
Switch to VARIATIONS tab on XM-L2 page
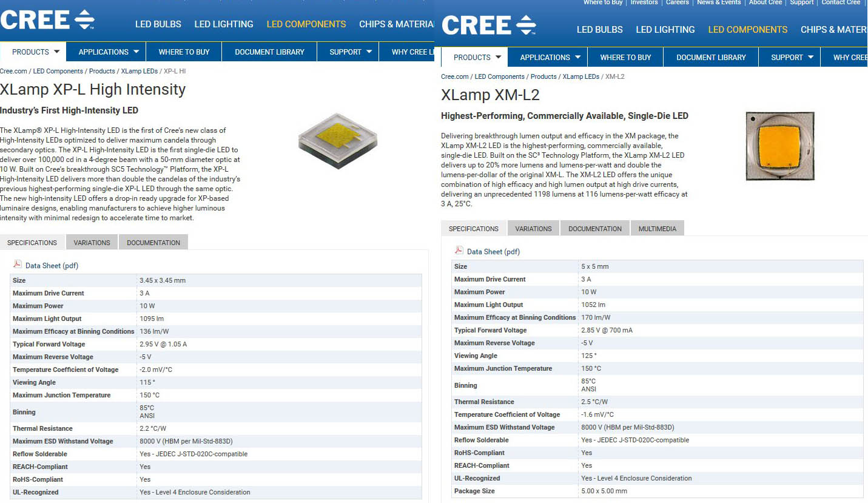(x=534, y=229)
